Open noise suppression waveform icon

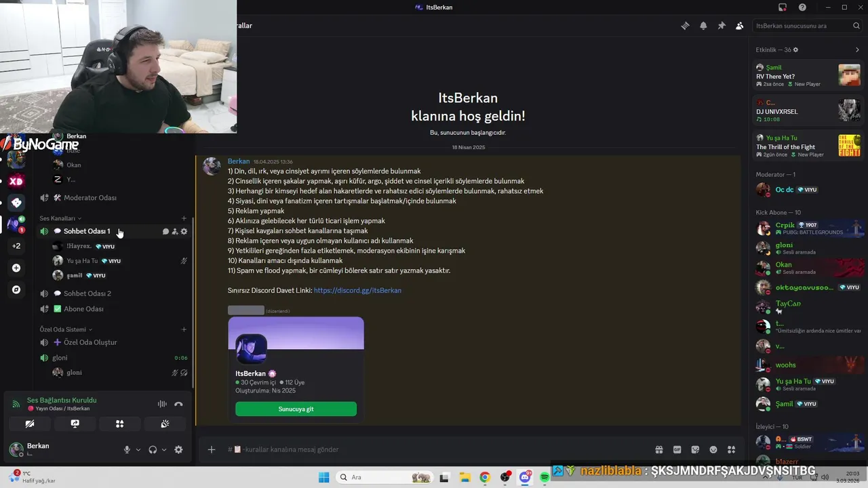click(x=162, y=404)
